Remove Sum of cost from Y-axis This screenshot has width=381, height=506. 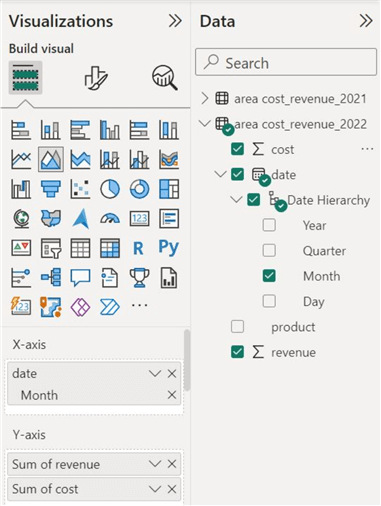172,489
